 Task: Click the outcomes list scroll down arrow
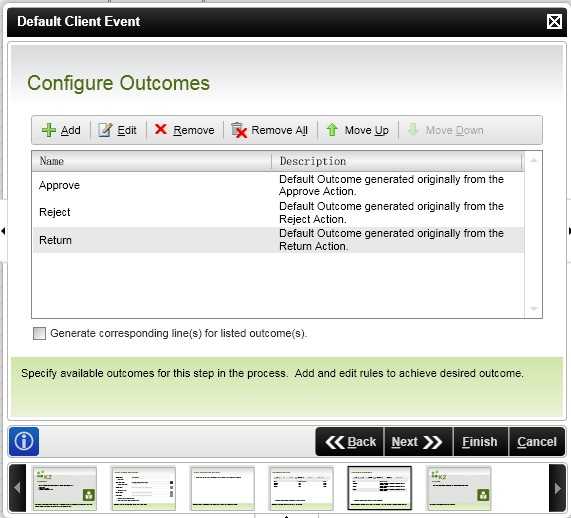(533, 309)
